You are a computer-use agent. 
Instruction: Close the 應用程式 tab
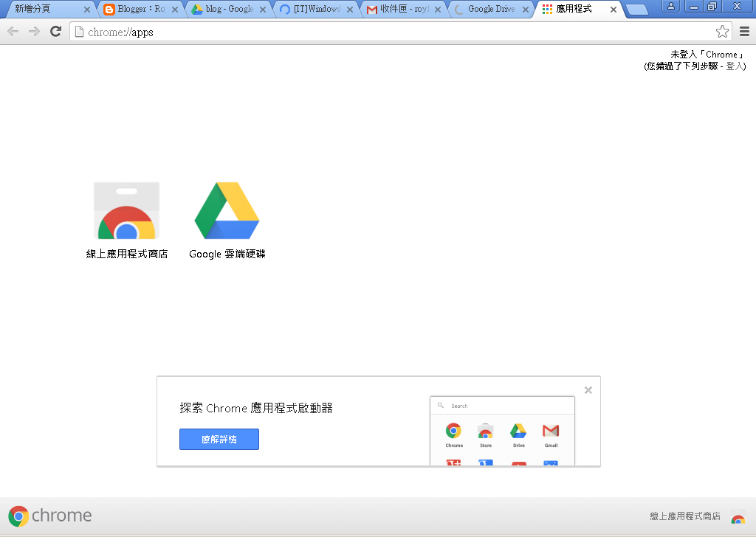tap(614, 9)
